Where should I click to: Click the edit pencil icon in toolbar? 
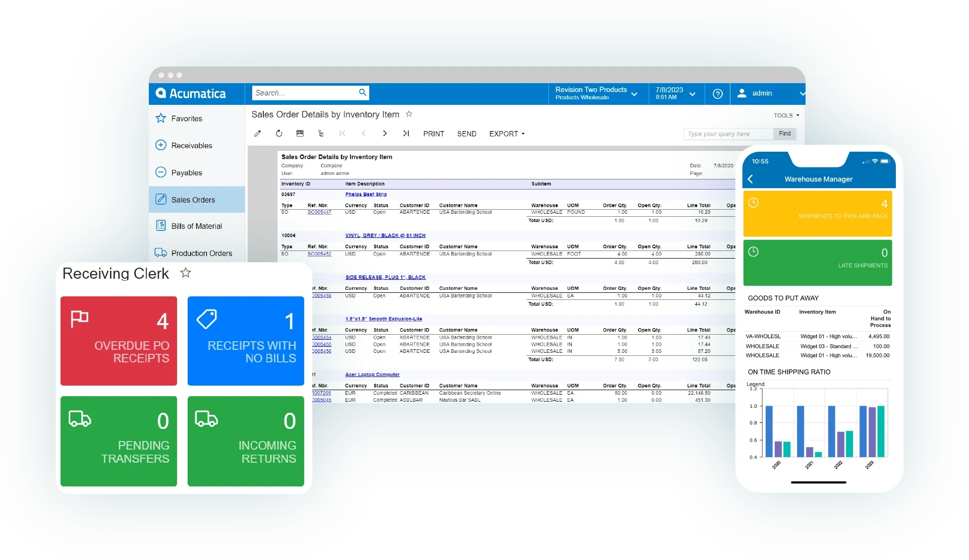coord(258,134)
